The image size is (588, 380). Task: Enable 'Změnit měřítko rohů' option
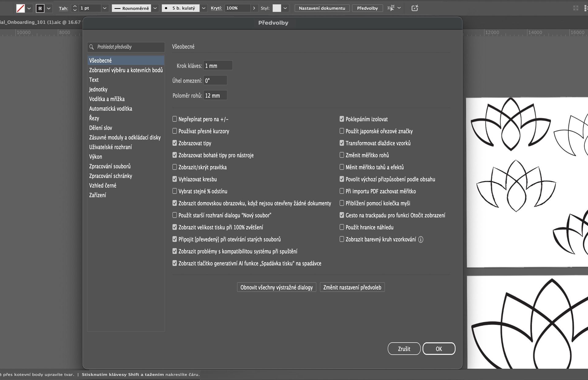tap(341, 155)
